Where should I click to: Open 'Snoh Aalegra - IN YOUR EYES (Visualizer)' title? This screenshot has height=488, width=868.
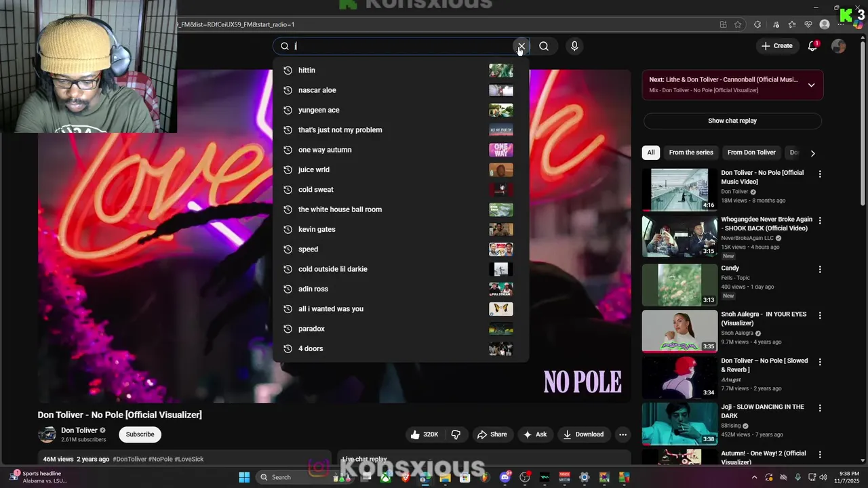coord(764,319)
